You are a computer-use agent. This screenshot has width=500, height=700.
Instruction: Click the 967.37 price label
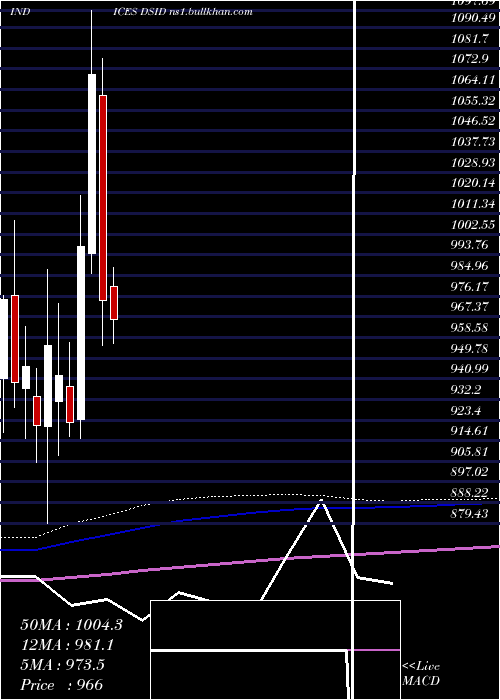(x=469, y=307)
